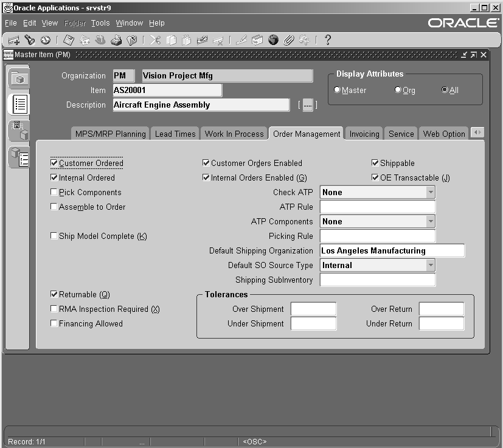Screen dimensions: 503x448
Task: Click the Cut scissors toolbar icon
Action: (155, 40)
